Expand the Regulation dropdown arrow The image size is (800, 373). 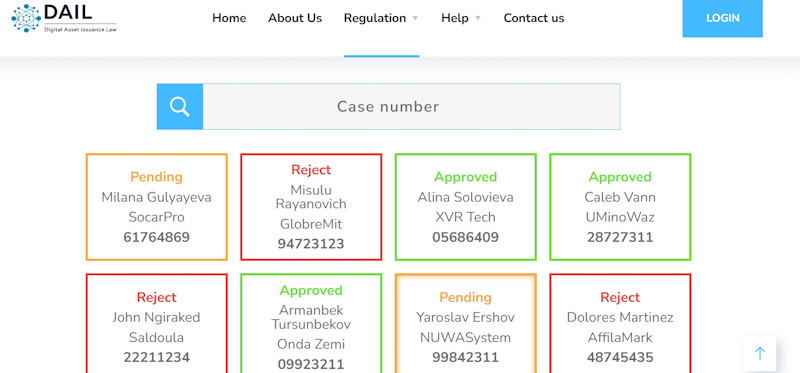(415, 18)
